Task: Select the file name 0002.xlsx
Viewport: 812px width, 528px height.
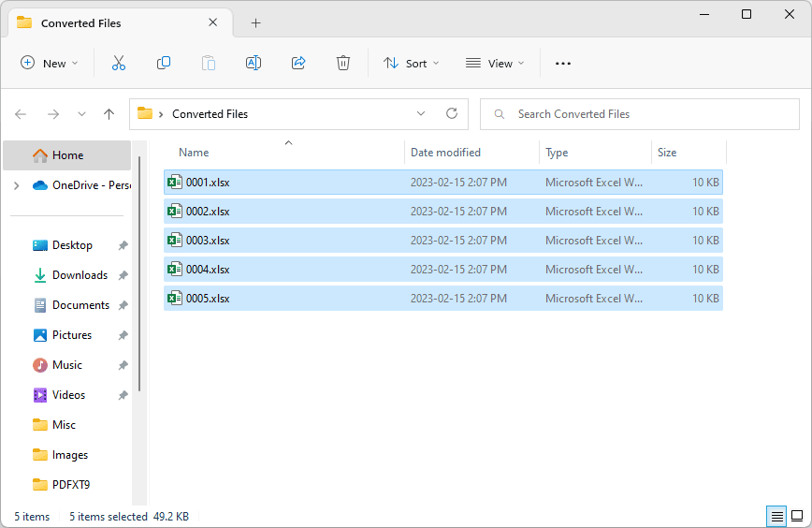Action: point(208,212)
